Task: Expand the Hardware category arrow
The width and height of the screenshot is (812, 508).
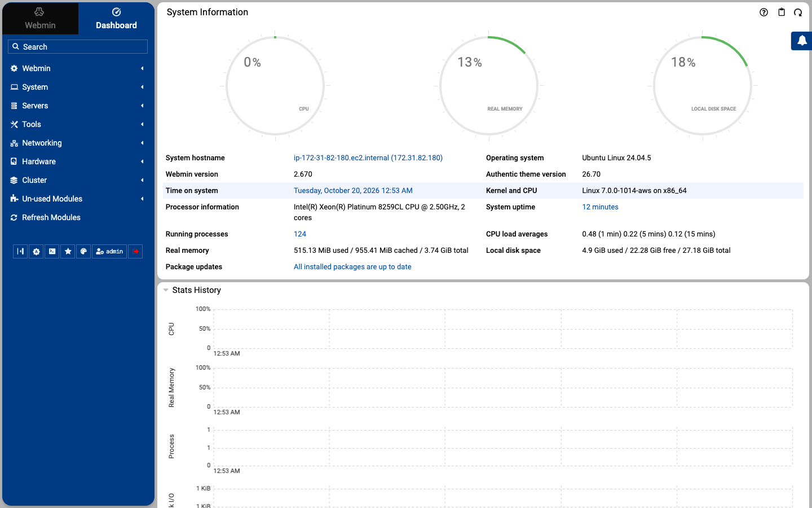Action: pyautogui.click(x=142, y=161)
